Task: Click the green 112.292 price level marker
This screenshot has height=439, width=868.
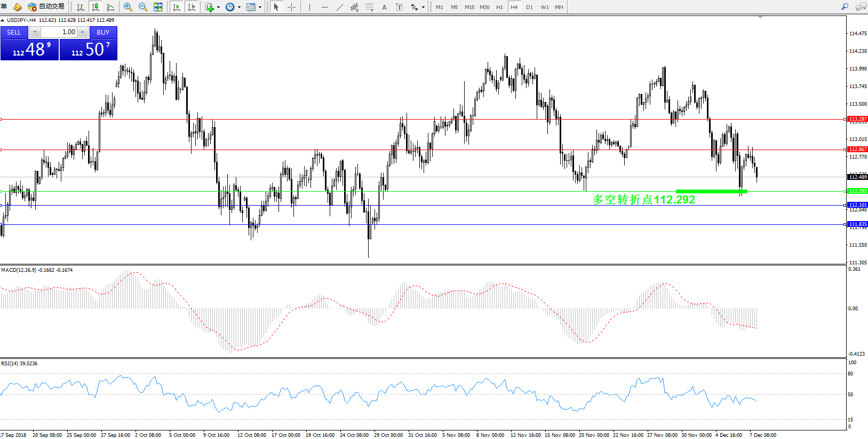Action: pos(858,191)
